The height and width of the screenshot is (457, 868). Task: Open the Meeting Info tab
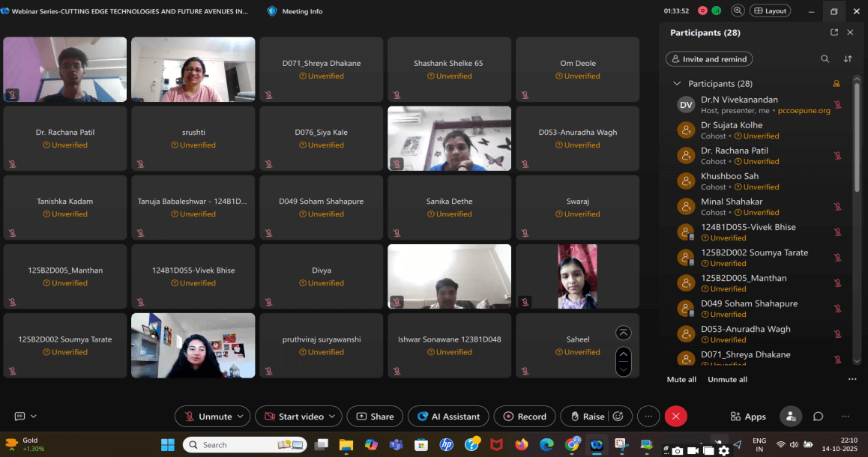pos(295,11)
